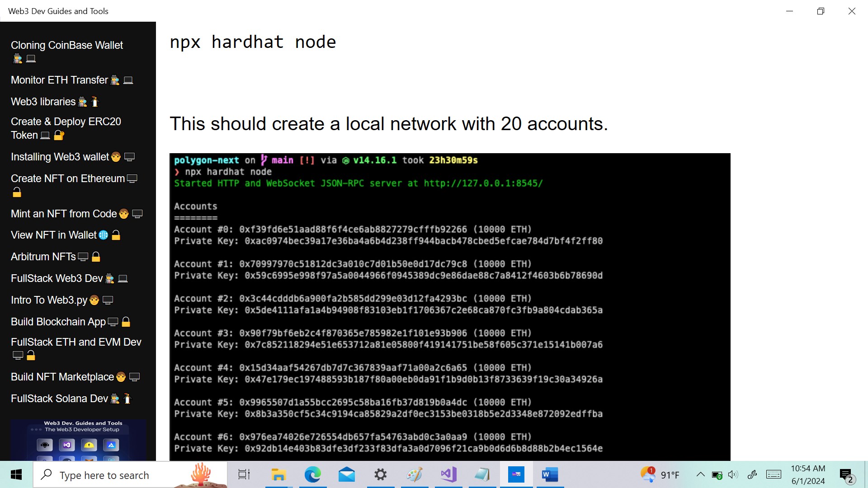Click monitor icon beside Intro To Web3.py
This screenshot has width=868, height=488.
108,300
